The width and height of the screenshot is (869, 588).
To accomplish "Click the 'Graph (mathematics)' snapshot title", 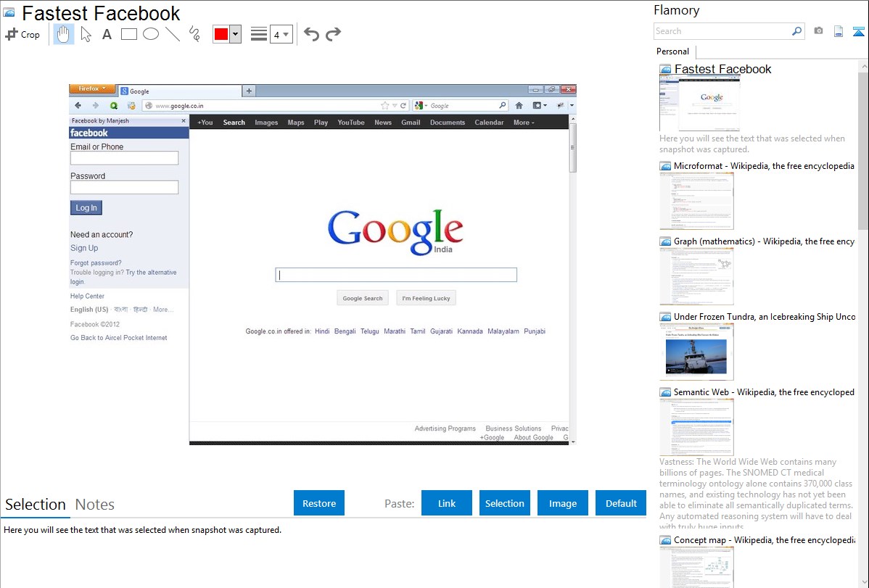I will (764, 241).
